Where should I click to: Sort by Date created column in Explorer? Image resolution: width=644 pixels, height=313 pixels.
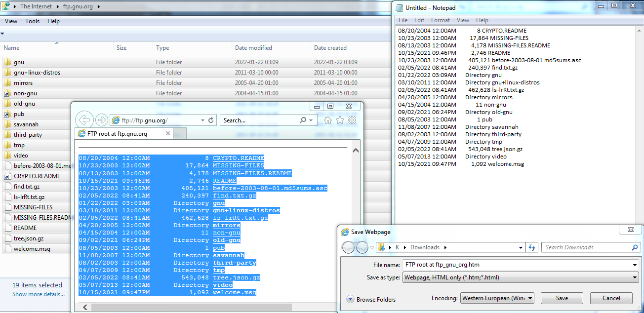pyautogui.click(x=350, y=48)
